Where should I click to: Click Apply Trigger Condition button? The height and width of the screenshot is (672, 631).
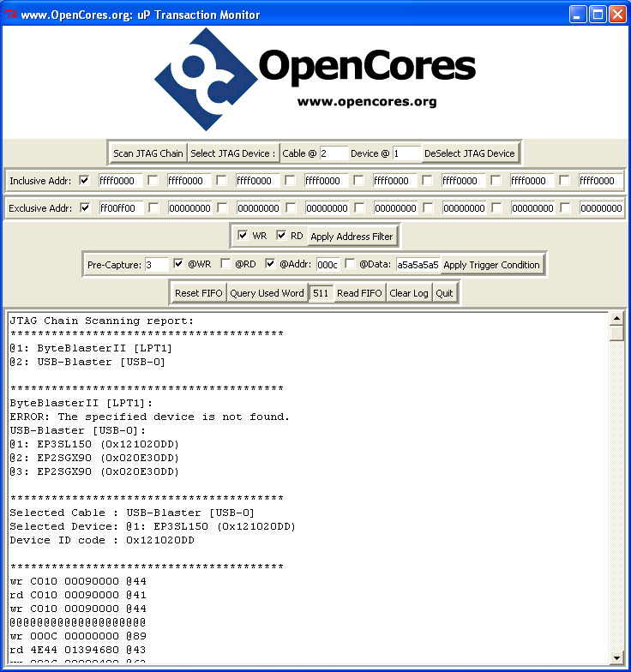[491, 265]
